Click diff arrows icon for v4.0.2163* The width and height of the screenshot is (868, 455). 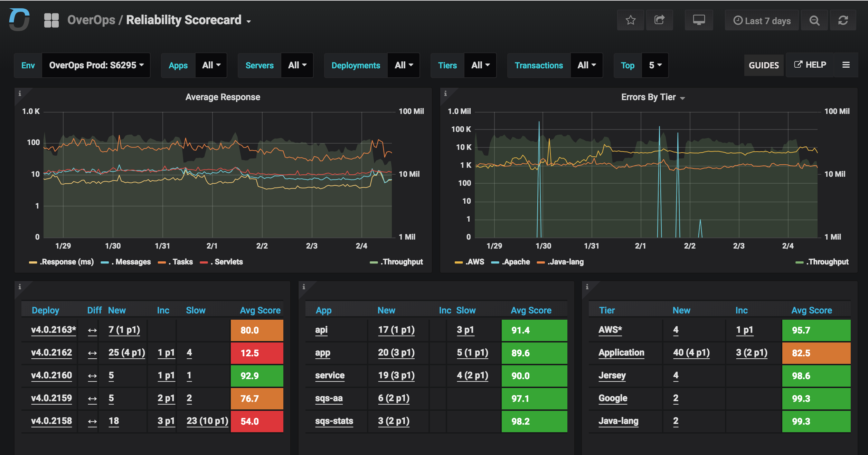pyautogui.click(x=92, y=331)
